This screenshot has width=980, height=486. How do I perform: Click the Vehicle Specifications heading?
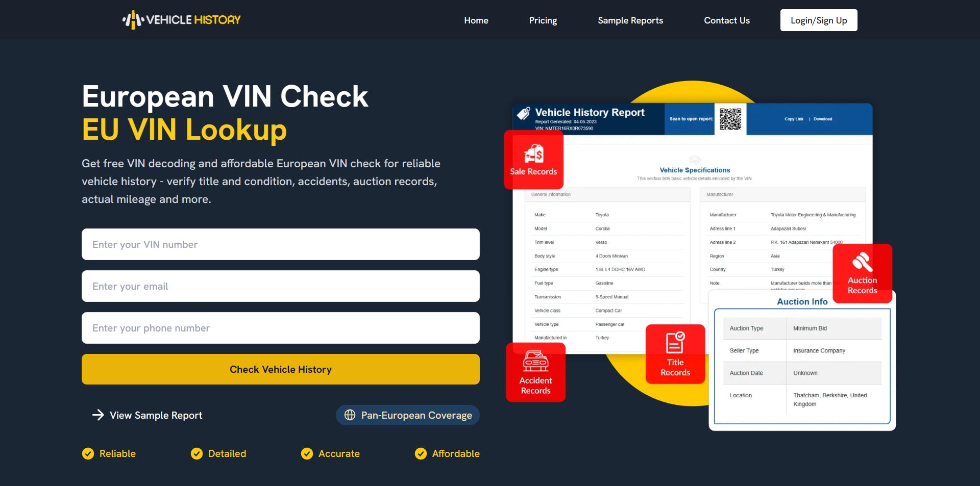point(695,170)
